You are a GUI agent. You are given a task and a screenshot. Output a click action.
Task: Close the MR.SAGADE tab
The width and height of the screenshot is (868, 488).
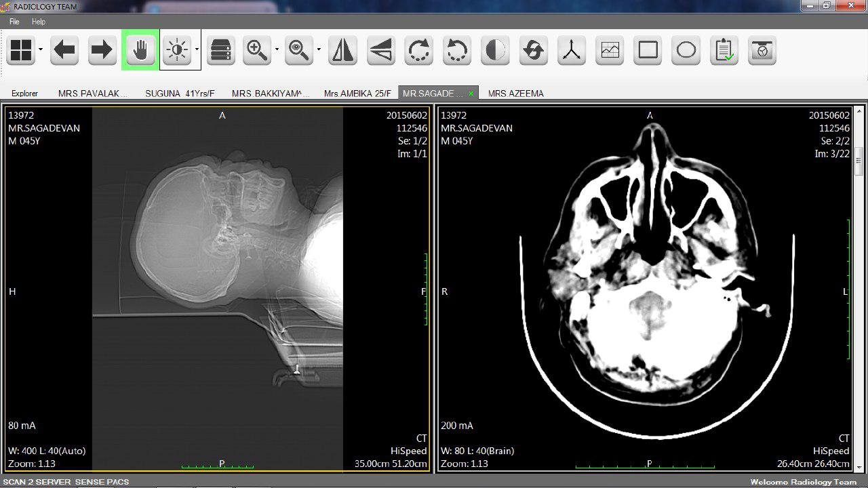pos(471,94)
